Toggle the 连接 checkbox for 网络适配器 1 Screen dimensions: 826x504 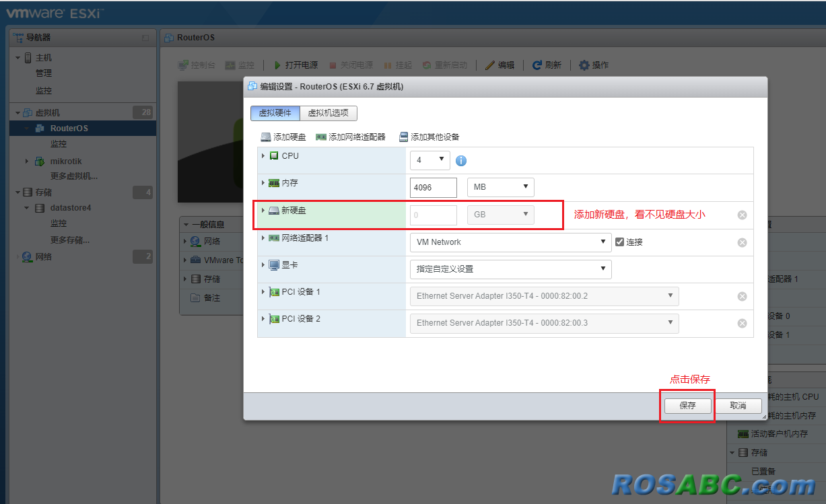pyautogui.click(x=620, y=242)
